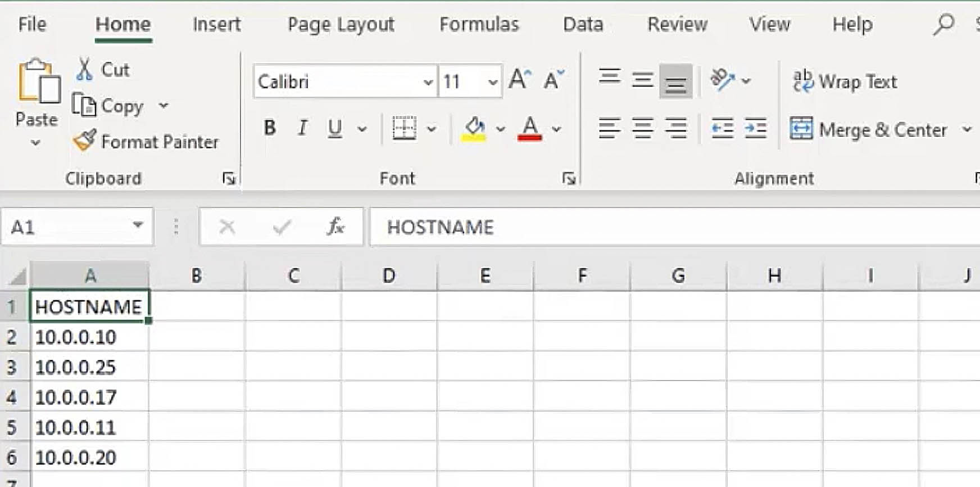980x487 pixels.
Task: Expand the Calibri font name dropdown
Action: click(x=428, y=82)
